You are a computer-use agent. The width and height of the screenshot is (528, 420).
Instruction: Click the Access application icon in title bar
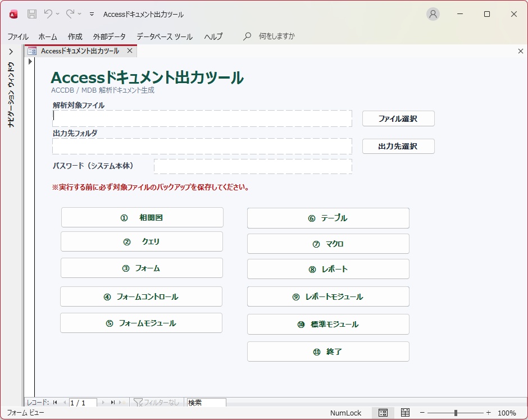pyautogui.click(x=13, y=14)
